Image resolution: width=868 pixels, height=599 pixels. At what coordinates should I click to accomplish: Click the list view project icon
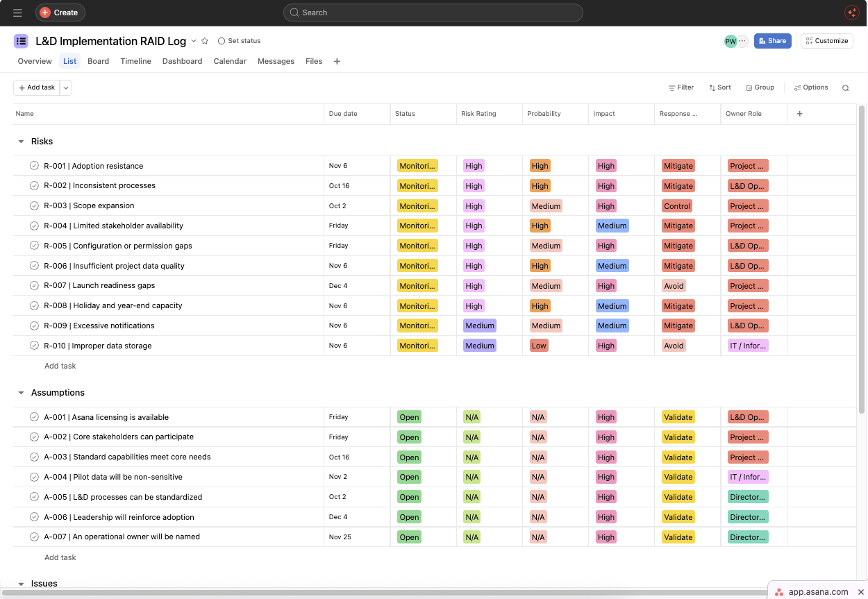click(21, 41)
